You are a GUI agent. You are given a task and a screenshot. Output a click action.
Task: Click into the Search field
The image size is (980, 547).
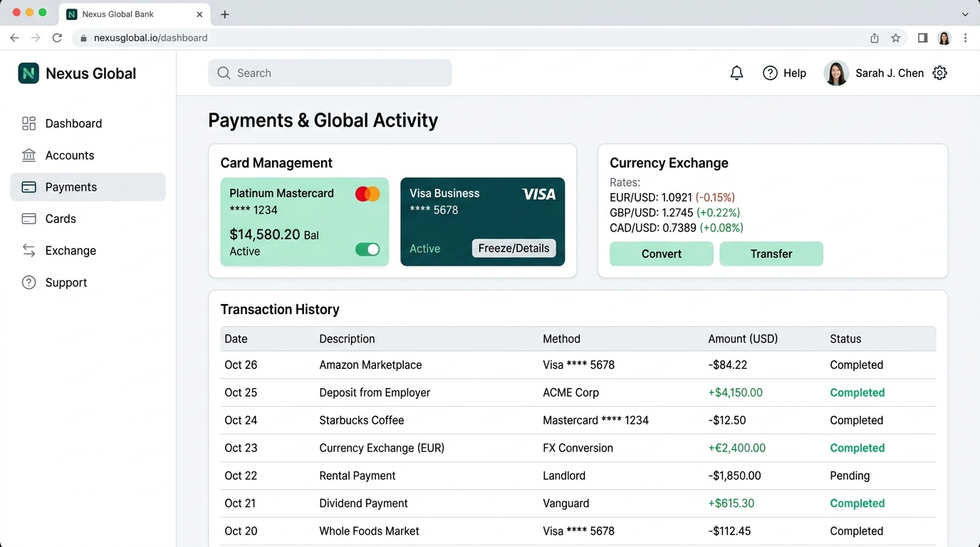click(x=330, y=73)
